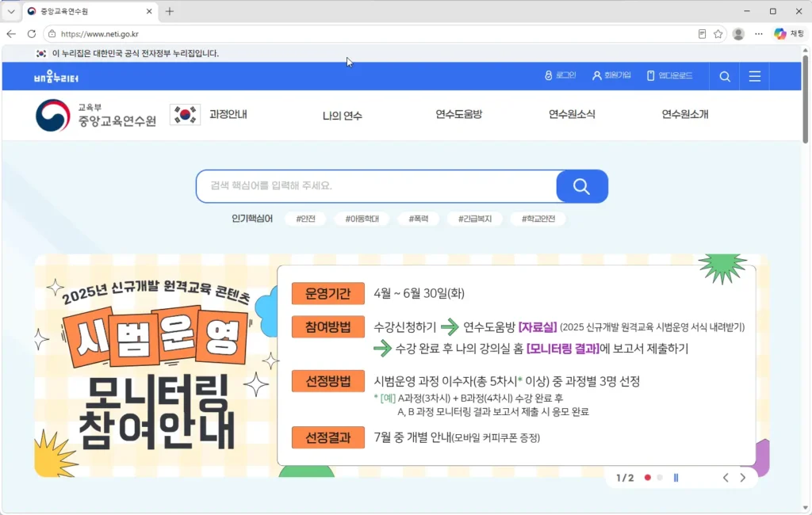
Task: Open the 연수도움방 menu
Action: pyautogui.click(x=459, y=114)
